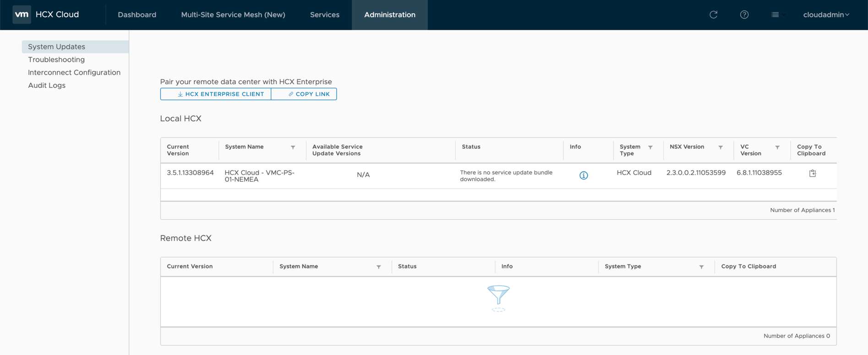Open the help question mark icon
This screenshot has width=868, height=355.
pos(744,15)
